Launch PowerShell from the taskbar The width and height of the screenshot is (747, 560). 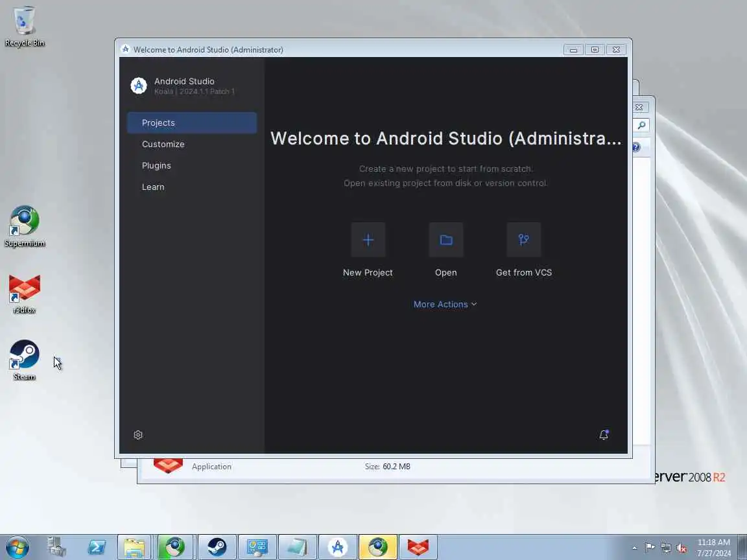point(97,547)
